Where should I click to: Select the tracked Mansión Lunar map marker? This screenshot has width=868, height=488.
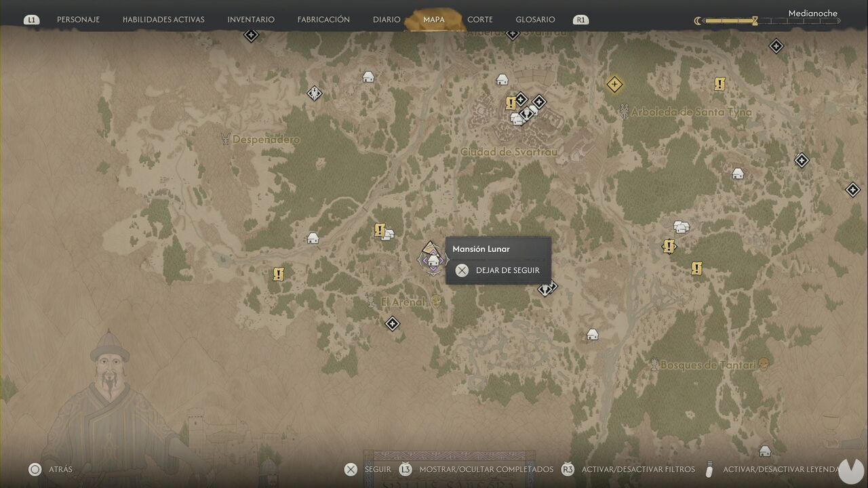(x=433, y=260)
